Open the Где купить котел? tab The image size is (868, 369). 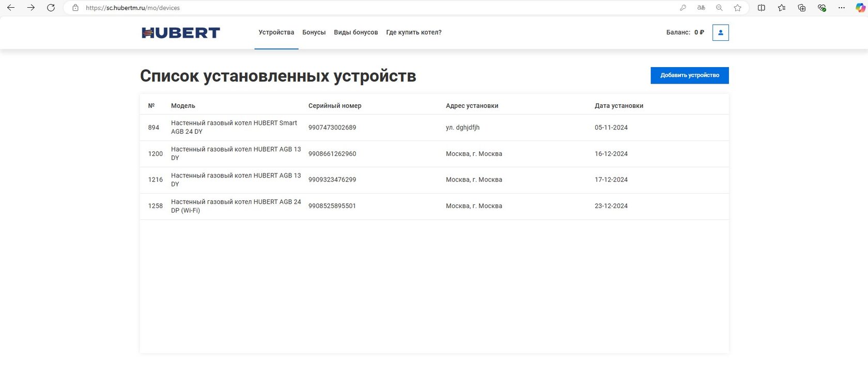414,33
